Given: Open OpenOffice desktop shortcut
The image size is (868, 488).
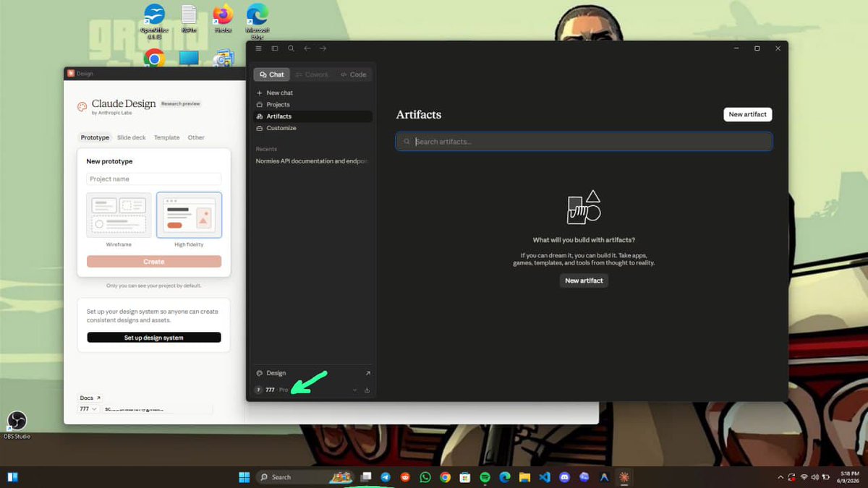Looking at the screenshot, I should (x=154, y=20).
